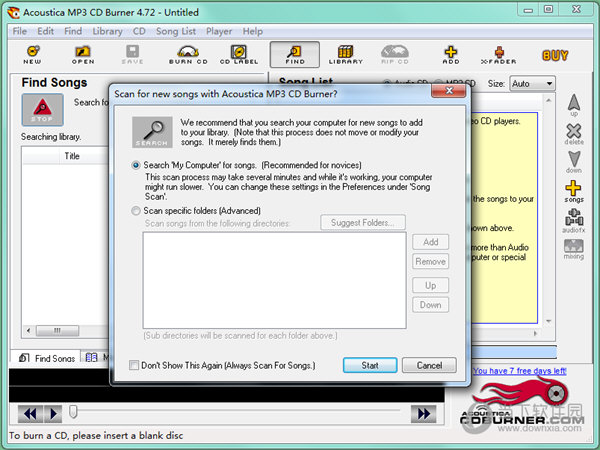Click the playback position slider handle
Image resolution: width=600 pixels, height=450 pixels.
click(73, 412)
